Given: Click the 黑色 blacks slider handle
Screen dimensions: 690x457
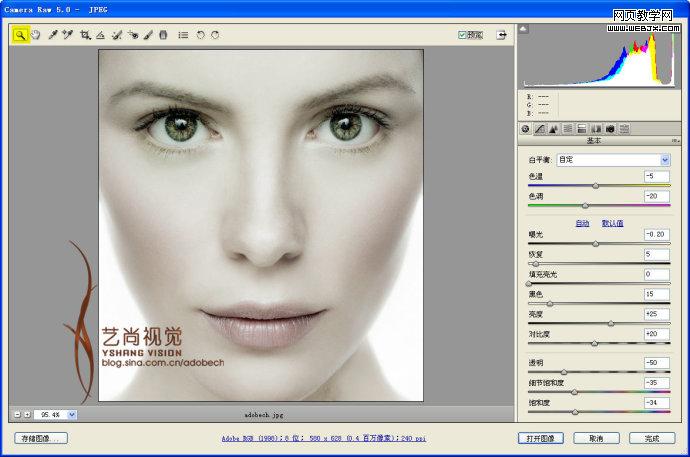Looking at the screenshot, I should [x=550, y=304].
